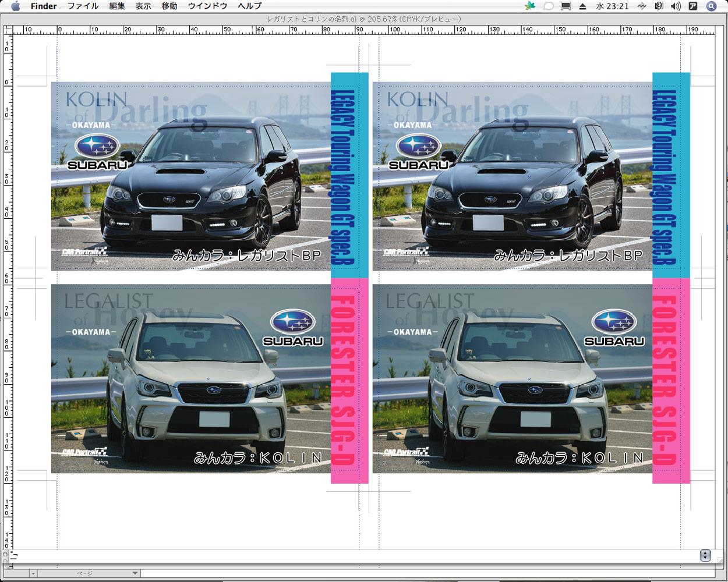728x582 pixels.
Task: Select the pink FORESTER banner on right card
Action: tap(671, 381)
